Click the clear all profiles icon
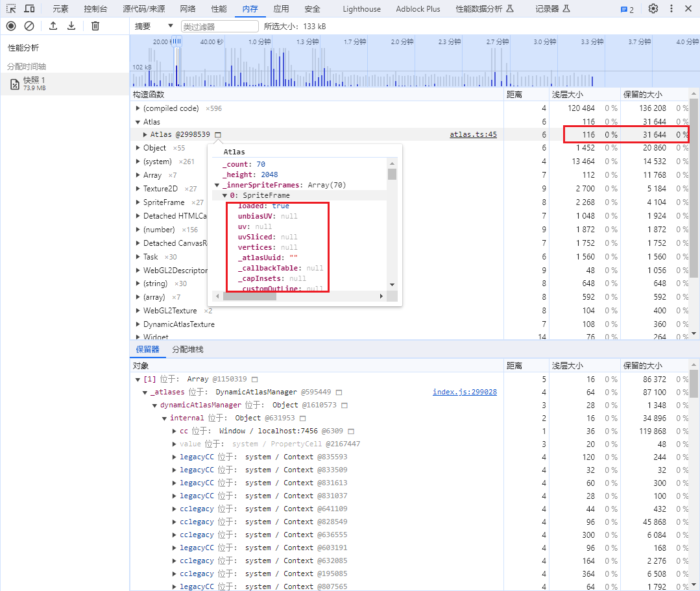The width and height of the screenshot is (700, 591). point(29,26)
